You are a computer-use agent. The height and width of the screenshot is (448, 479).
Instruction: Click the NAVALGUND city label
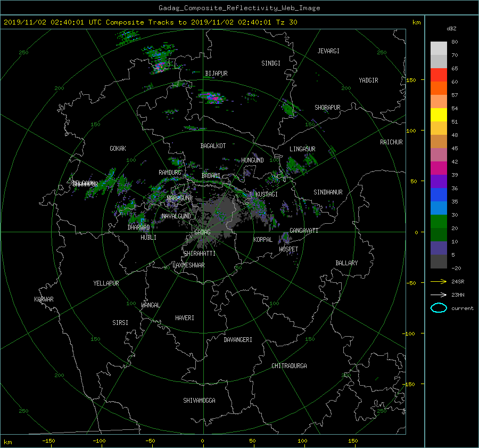(x=176, y=216)
